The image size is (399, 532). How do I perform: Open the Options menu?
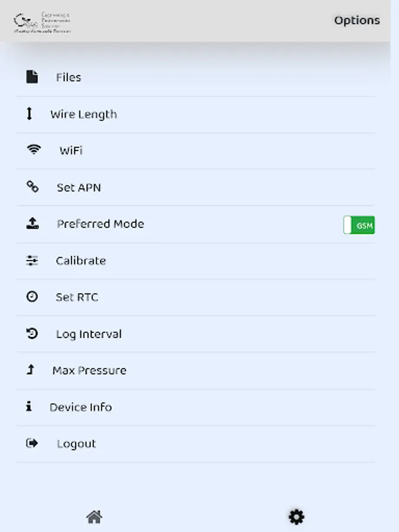click(x=357, y=20)
